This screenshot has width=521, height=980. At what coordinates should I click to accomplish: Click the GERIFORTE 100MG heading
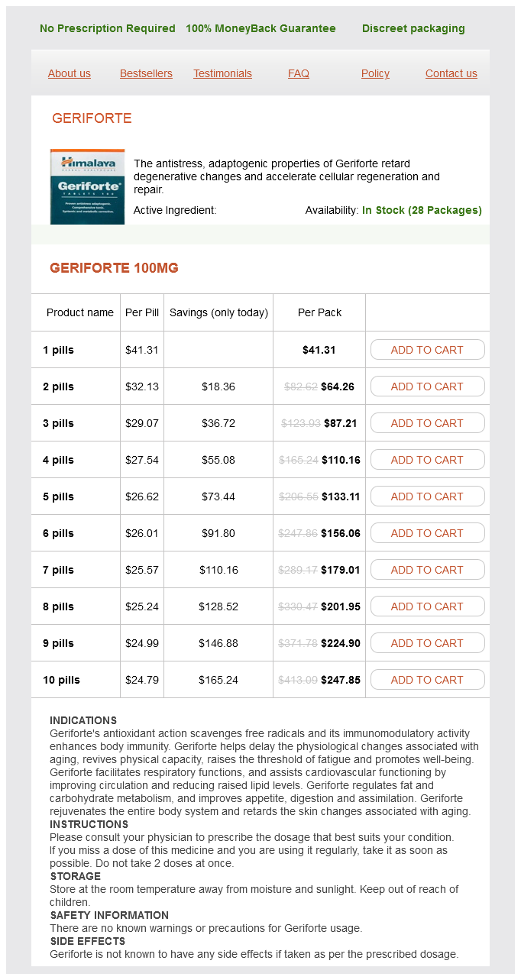(x=114, y=268)
